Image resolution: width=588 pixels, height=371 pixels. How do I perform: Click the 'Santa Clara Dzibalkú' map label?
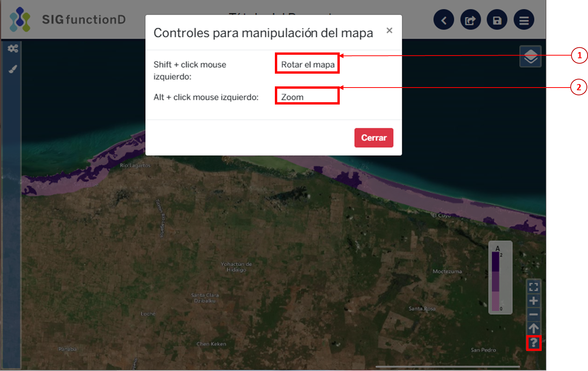click(x=205, y=298)
